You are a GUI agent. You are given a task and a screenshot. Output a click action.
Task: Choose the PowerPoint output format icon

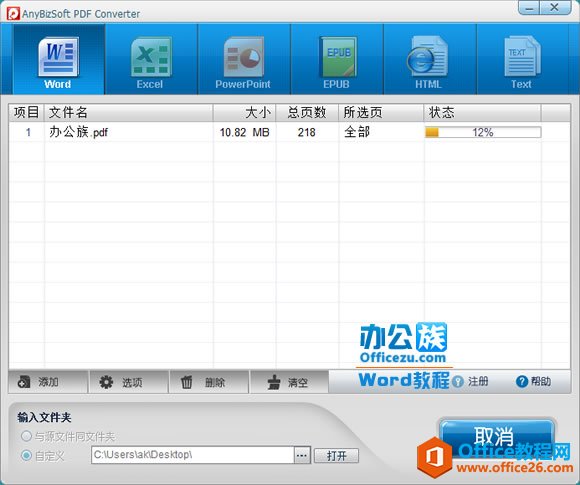[243, 59]
